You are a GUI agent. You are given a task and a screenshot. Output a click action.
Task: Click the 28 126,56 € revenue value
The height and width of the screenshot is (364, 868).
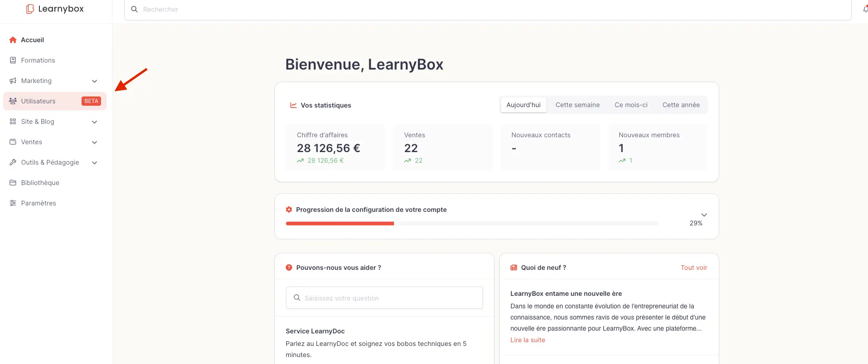pyautogui.click(x=329, y=148)
